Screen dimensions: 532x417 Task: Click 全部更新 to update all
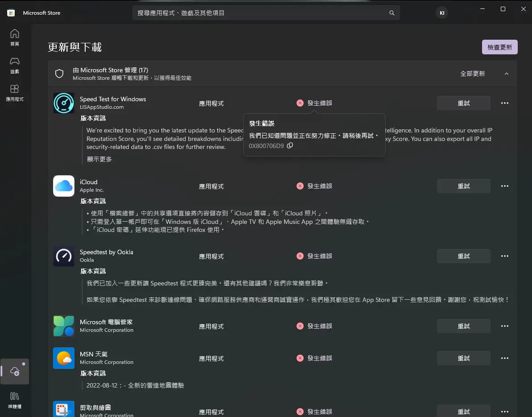472,74
